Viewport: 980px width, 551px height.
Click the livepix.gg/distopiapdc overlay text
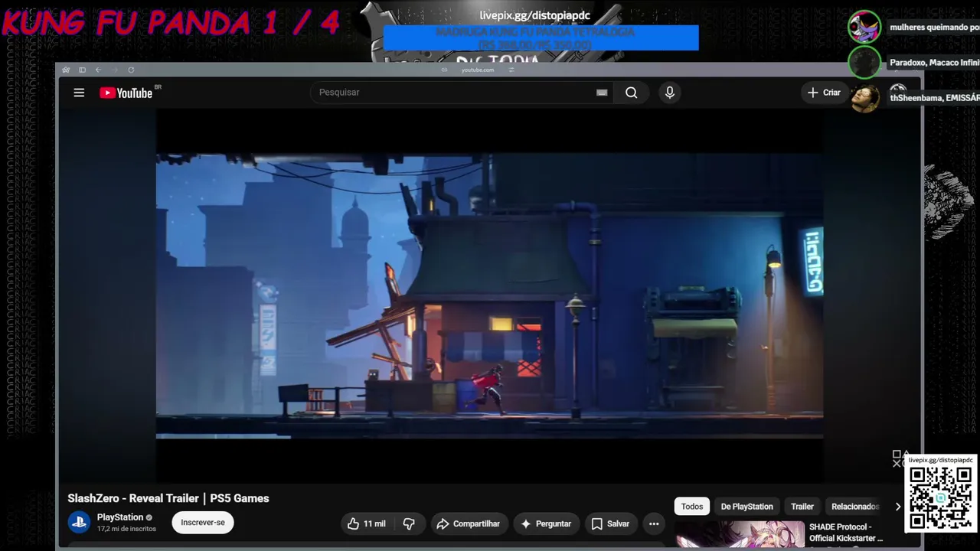[535, 15]
